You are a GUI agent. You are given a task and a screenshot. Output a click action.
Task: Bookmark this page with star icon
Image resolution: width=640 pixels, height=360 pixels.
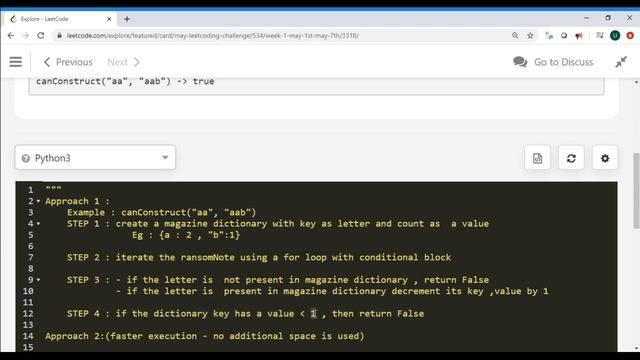coord(530,36)
